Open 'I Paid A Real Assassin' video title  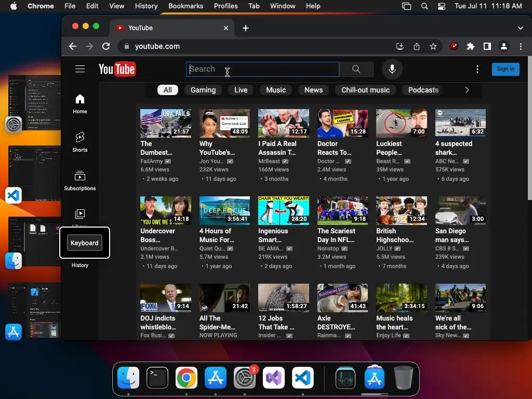tap(277, 148)
